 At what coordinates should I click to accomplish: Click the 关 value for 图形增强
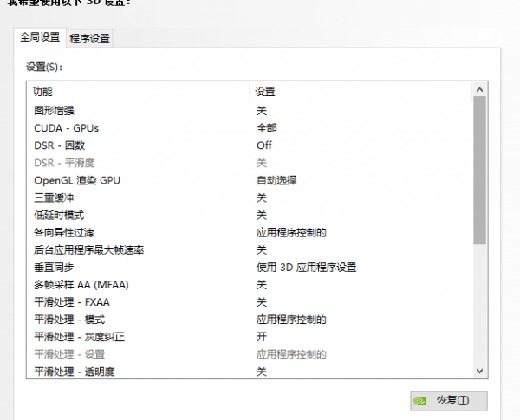(x=262, y=111)
